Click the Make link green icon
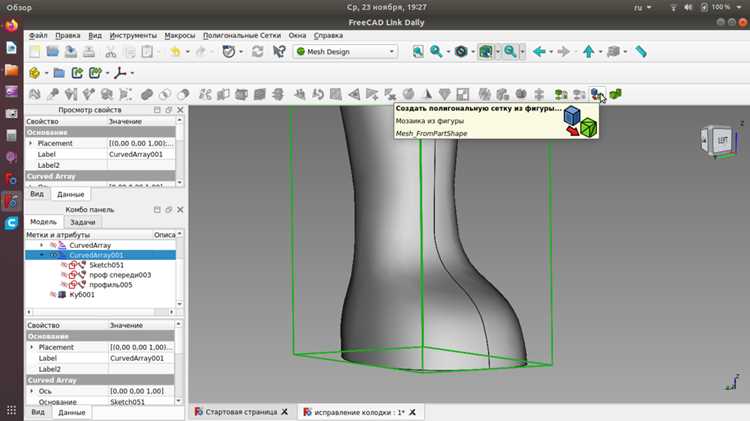 pyautogui.click(x=77, y=73)
